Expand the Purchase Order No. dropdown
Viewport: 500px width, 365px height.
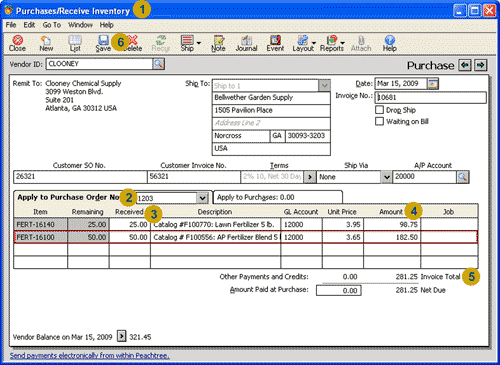click(202, 198)
